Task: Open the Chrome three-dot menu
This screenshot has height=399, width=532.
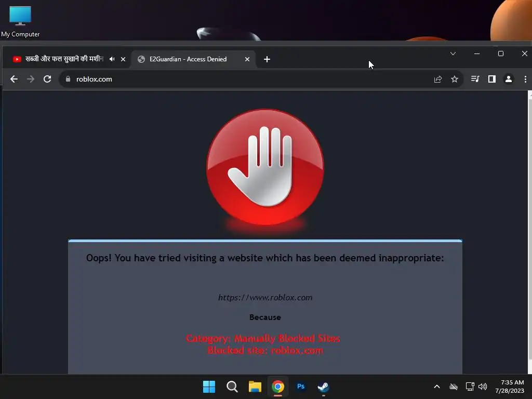Action: 525,79
